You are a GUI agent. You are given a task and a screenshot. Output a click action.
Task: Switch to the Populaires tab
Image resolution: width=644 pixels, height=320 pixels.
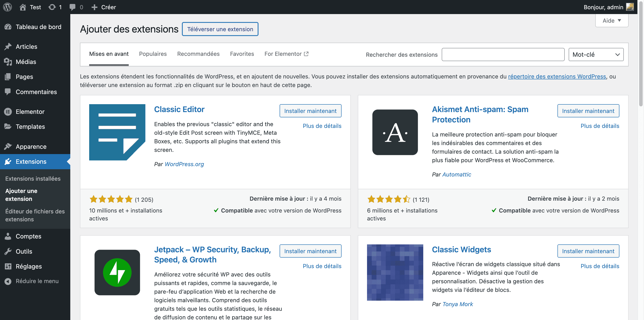coord(153,54)
